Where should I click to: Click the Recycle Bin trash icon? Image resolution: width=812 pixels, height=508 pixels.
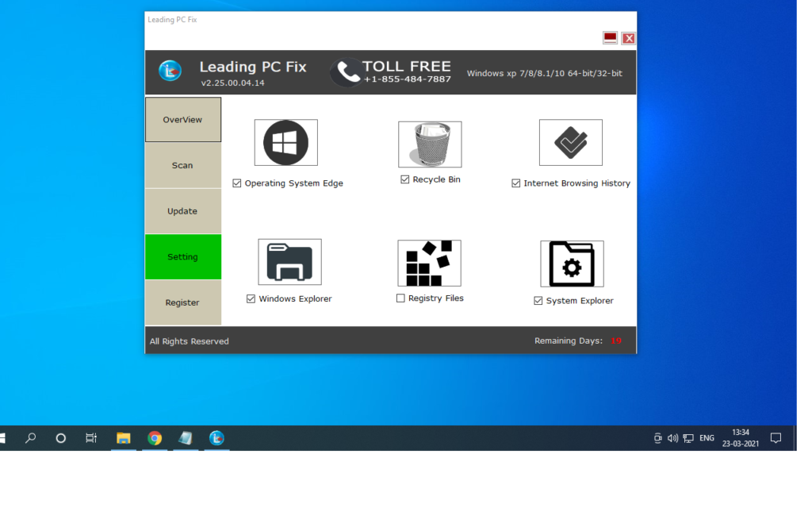pos(429,144)
